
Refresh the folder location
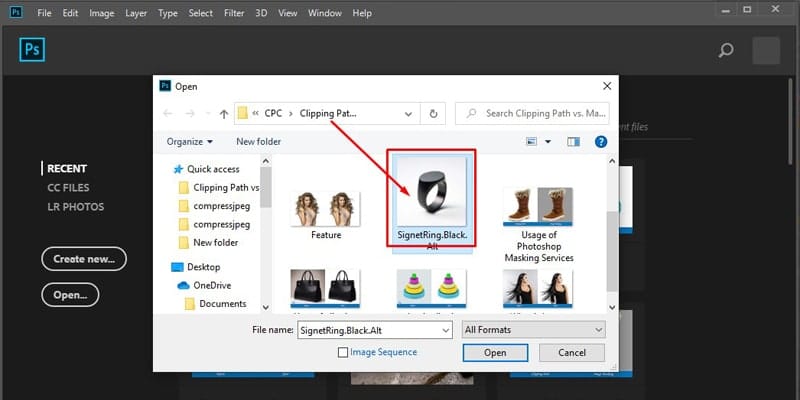tap(433, 114)
